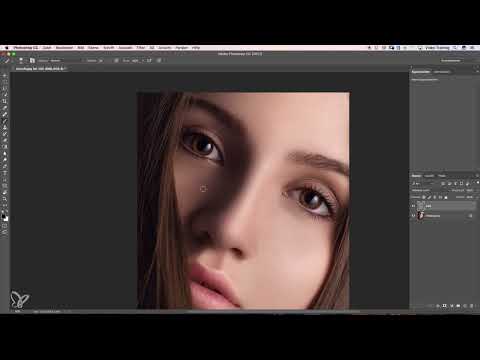Open the tool preset picker
Image resolution: width=480 pixels, height=360 pixels.
pyautogui.click(x=7, y=60)
